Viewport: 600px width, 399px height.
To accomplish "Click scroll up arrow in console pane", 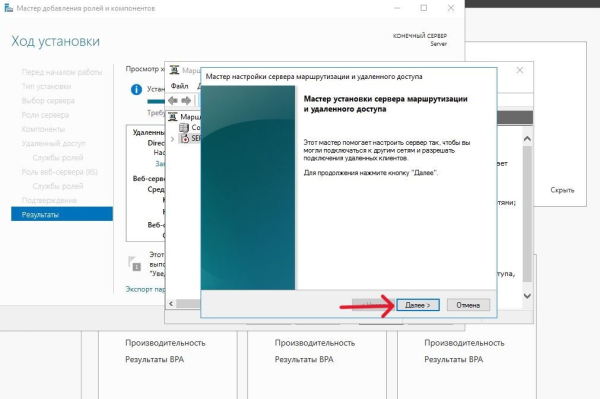I will (x=527, y=138).
